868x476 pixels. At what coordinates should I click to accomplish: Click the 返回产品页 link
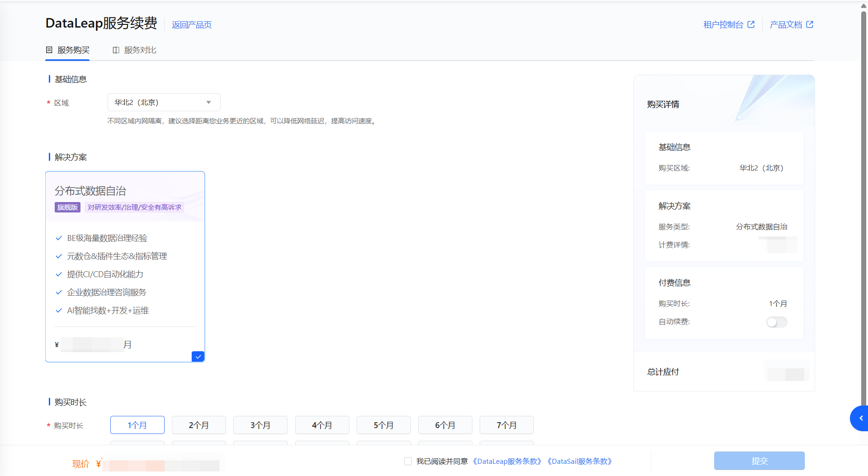click(x=192, y=25)
